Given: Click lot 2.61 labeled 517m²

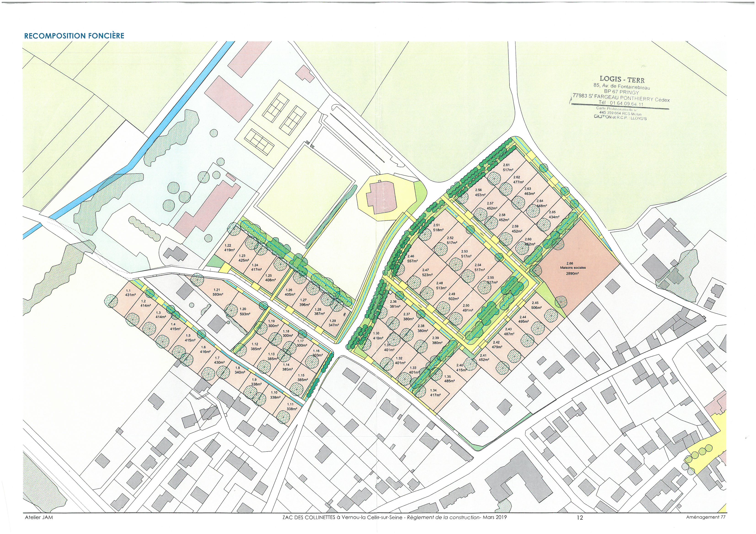Looking at the screenshot, I should (508, 167).
